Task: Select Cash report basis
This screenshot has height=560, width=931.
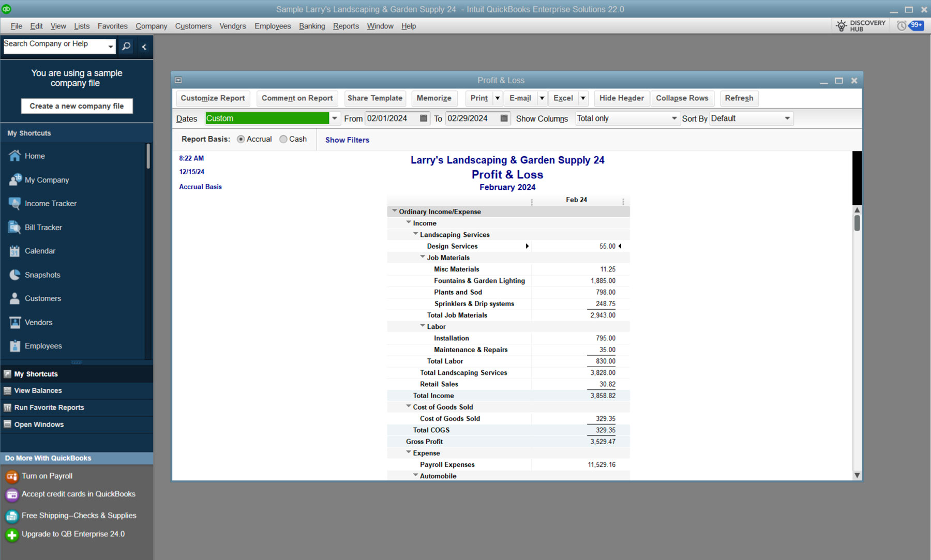Action: point(283,139)
